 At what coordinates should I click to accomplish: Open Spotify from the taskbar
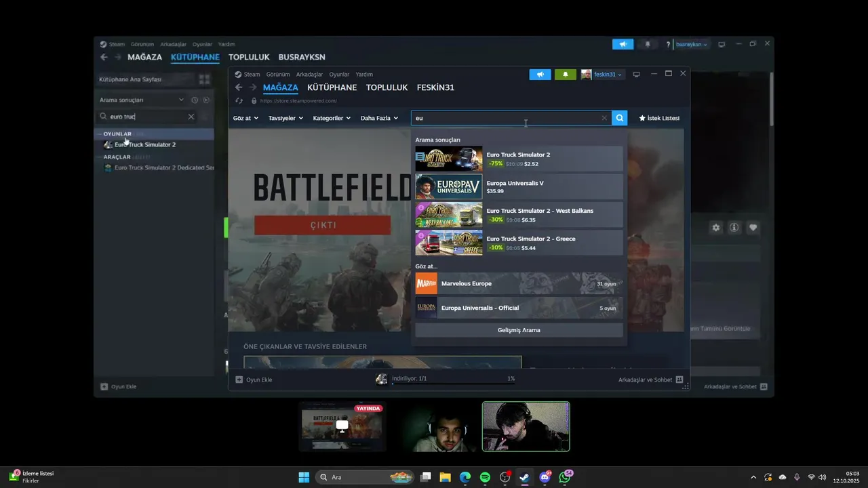(485, 477)
